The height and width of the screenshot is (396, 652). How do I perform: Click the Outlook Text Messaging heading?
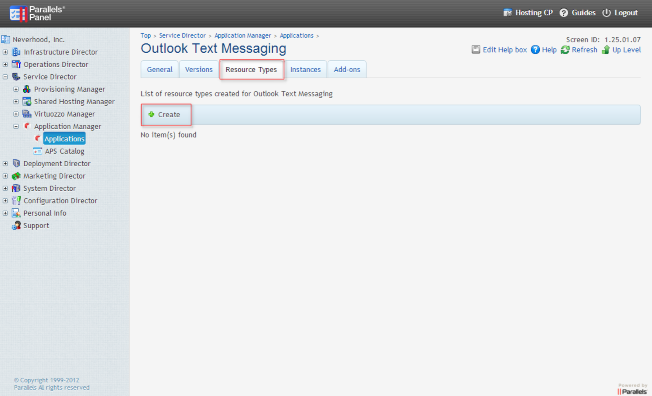click(213, 49)
